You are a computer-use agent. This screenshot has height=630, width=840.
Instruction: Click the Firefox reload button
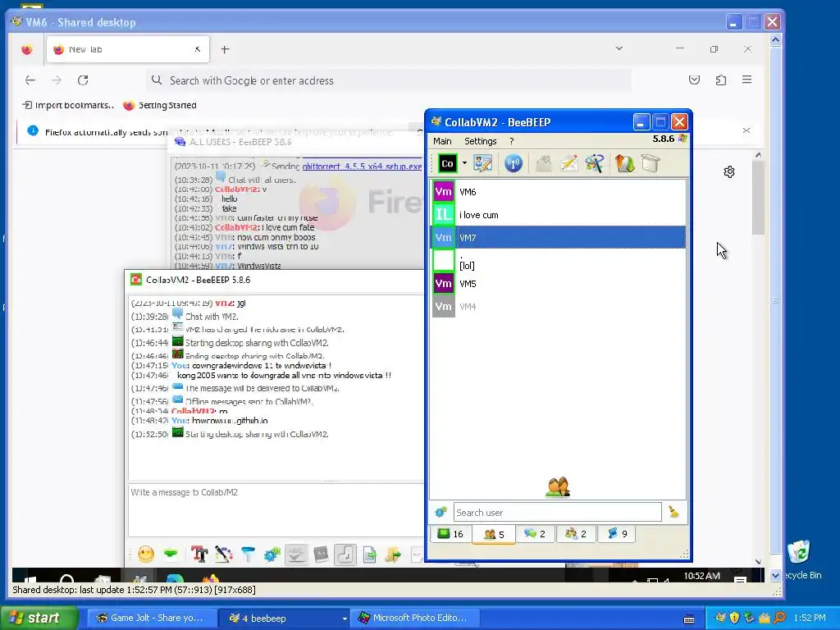pos(83,80)
